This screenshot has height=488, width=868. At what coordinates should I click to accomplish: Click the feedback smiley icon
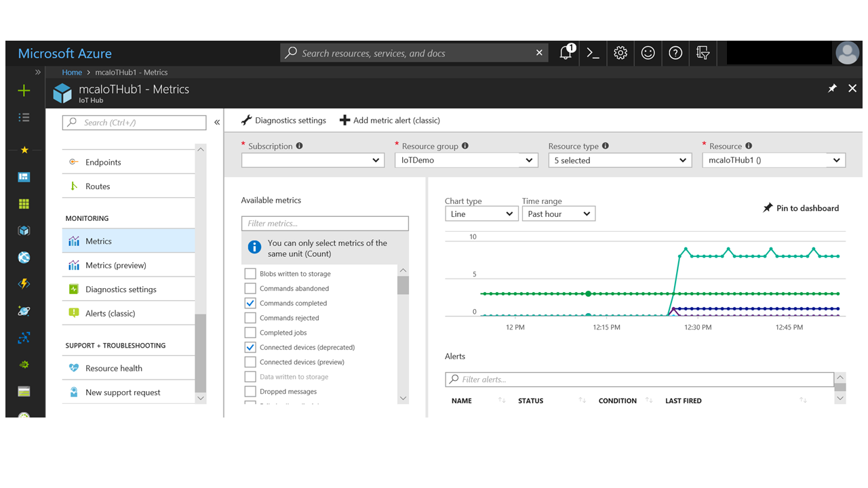(648, 53)
